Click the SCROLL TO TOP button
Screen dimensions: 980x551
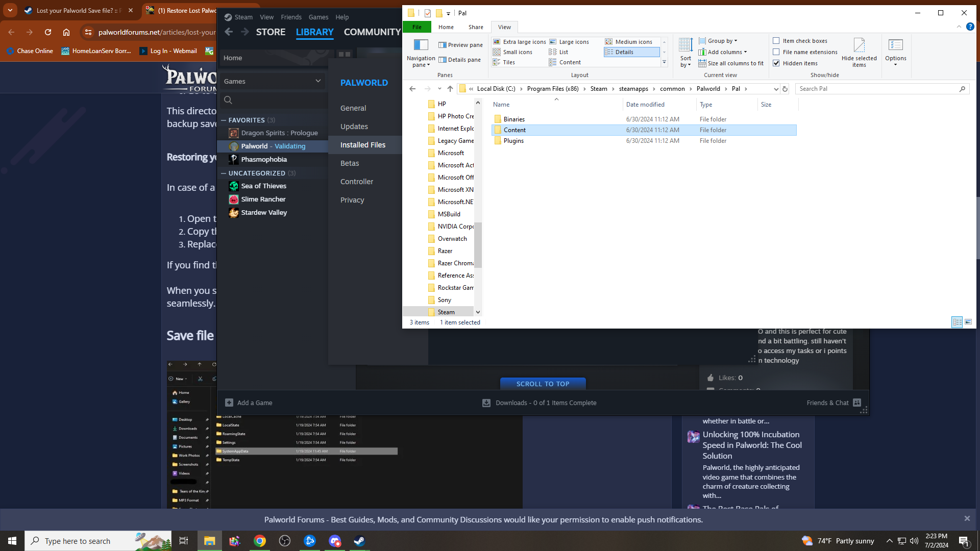[x=543, y=384]
